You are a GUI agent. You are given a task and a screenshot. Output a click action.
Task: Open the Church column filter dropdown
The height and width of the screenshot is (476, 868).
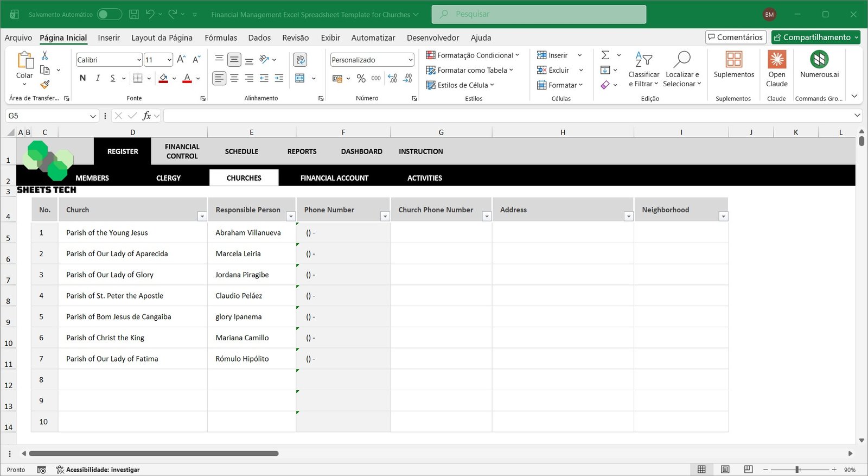pos(202,217)
